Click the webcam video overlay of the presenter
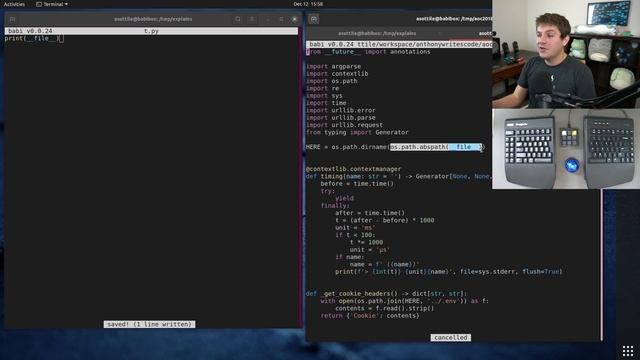Image resolution: width=640 pixels, height=360 pixels. coord(566,54)
